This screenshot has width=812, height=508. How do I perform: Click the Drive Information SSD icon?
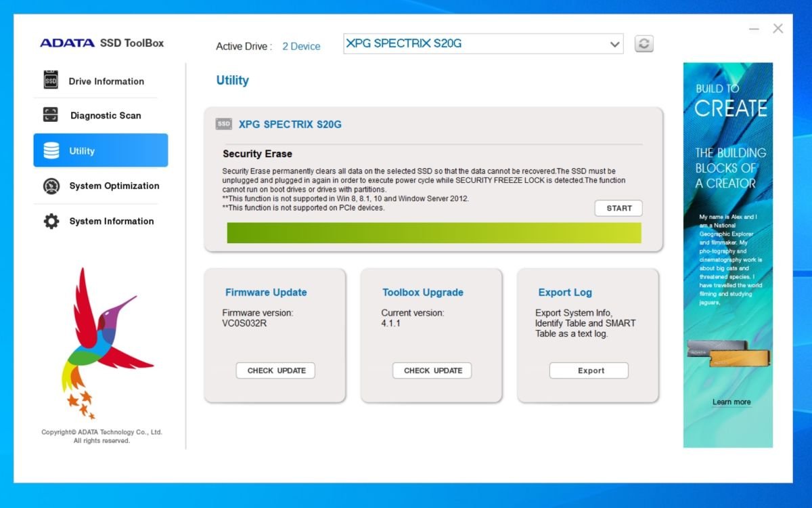click(x=51, y=80)
